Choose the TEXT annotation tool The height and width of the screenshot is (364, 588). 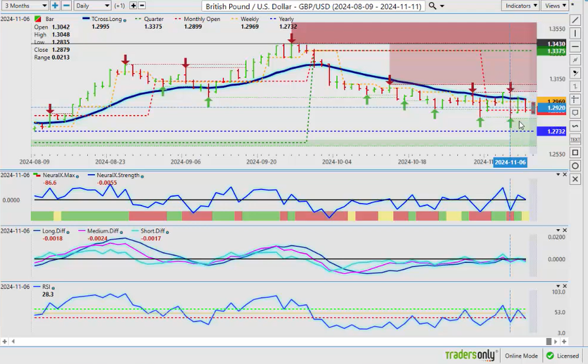(x=575, y=139)
